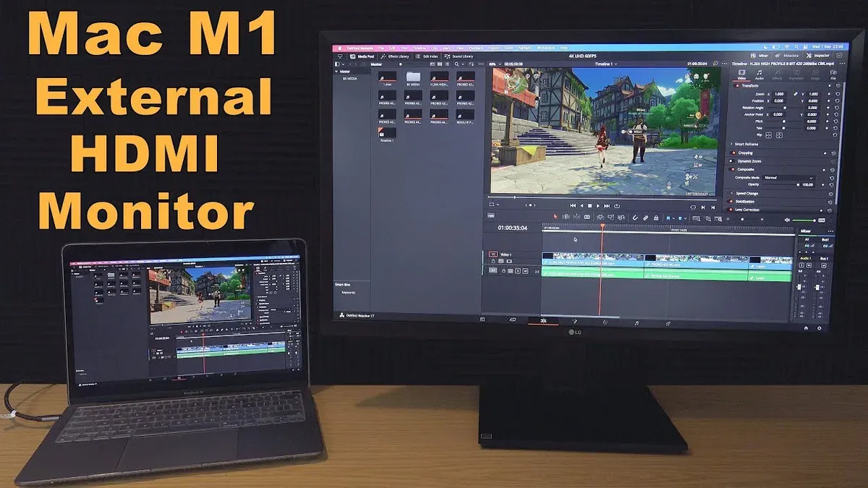Open the Media Pool panel on the monitor
The height and width of the screenshot is (488, 868).
click(x=362, y=56)
